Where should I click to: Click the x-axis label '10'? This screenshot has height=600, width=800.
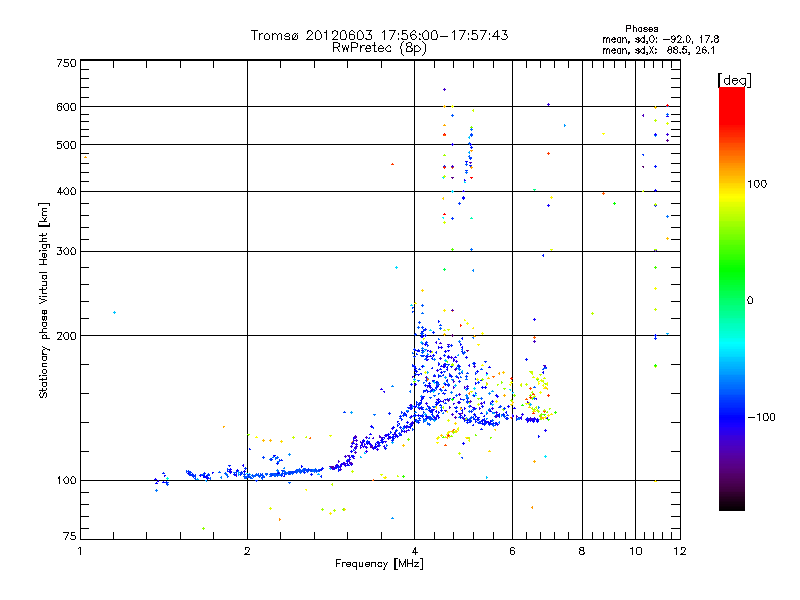pos(636,551)
